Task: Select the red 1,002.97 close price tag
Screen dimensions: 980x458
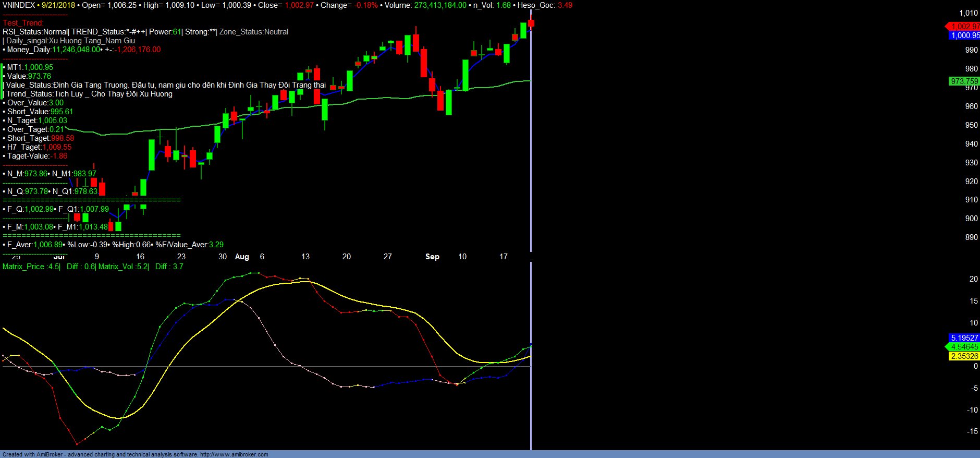Action: click(964, 26)
